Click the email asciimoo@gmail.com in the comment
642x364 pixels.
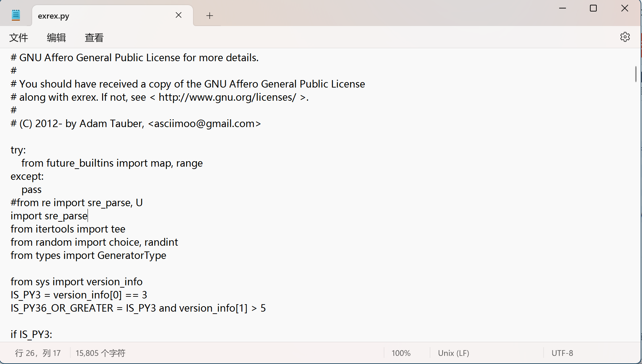(x=204, y=123)
